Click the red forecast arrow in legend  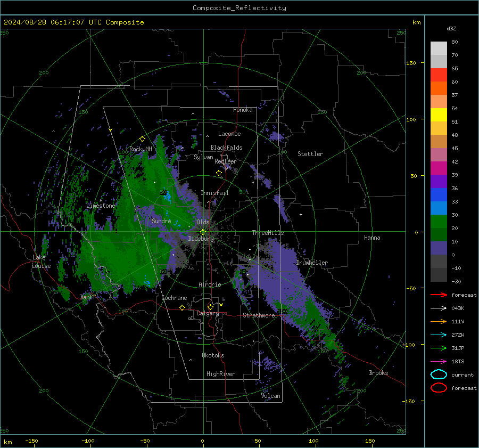coord(439,295)
